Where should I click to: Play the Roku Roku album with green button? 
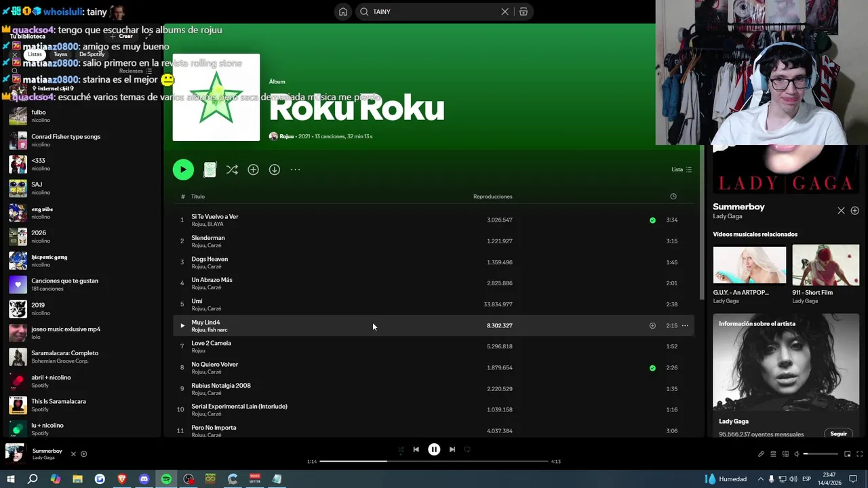click(183, 169)
